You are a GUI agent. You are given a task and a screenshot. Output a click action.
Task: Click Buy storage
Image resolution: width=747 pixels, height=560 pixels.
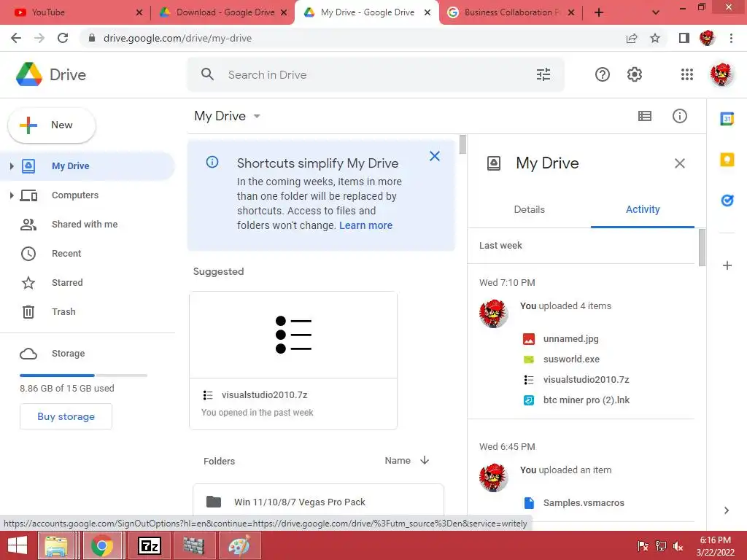coord(66,416)
